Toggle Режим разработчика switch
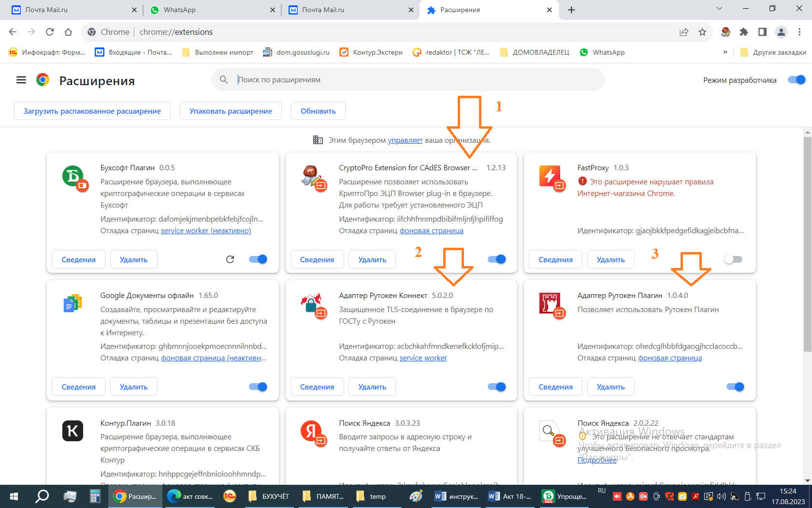This screenshot has height=508, width=812. (797, 80)
